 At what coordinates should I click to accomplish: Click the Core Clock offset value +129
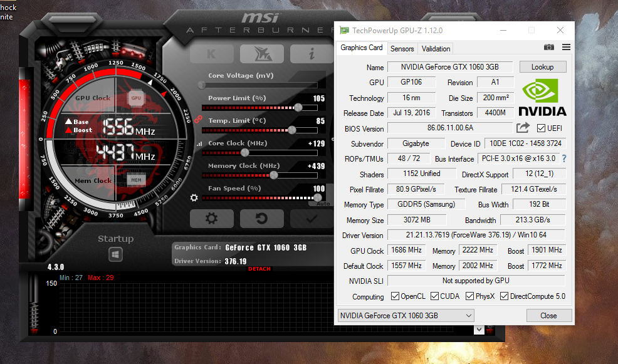[x=317, y=143]
